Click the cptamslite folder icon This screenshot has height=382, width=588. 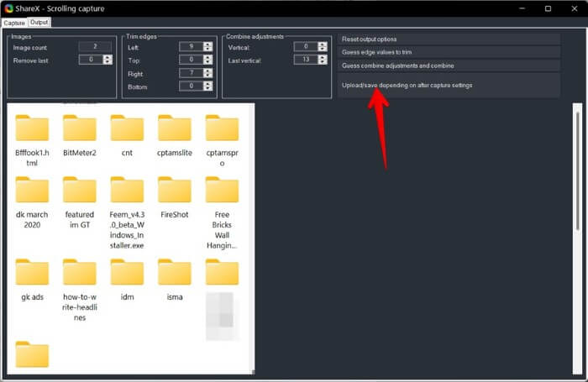pyautogui.click(x=175, y=128)
